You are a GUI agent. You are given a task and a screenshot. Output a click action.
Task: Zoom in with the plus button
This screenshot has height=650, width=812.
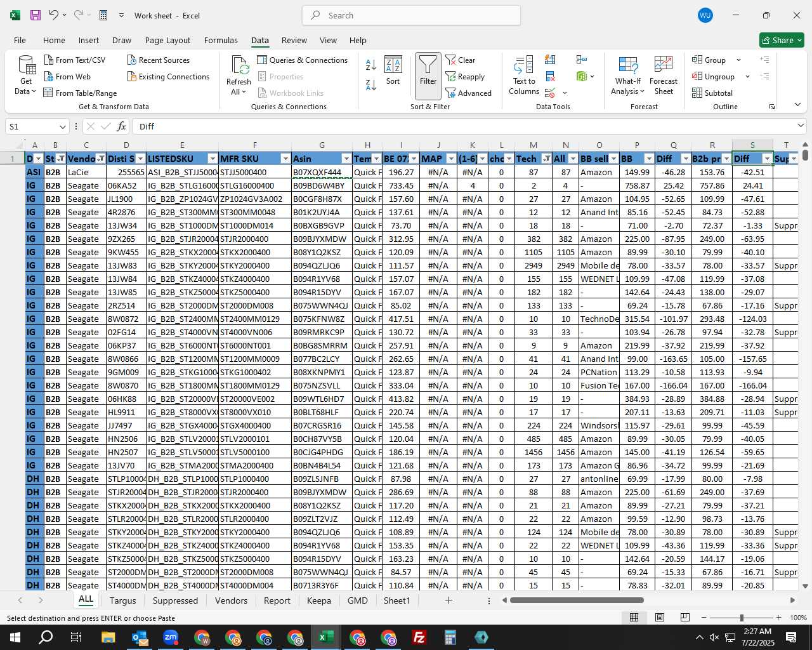pyautogui.click(x=778, y=618)
